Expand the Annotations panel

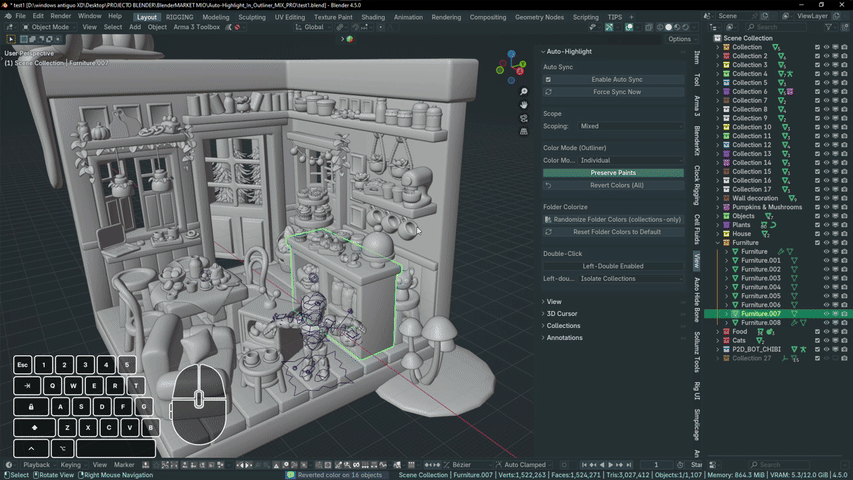coord(564,338)
